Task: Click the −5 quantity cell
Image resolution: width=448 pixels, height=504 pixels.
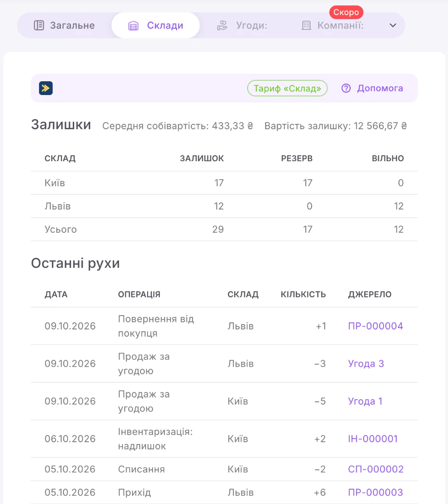Action: coord(320,401)
